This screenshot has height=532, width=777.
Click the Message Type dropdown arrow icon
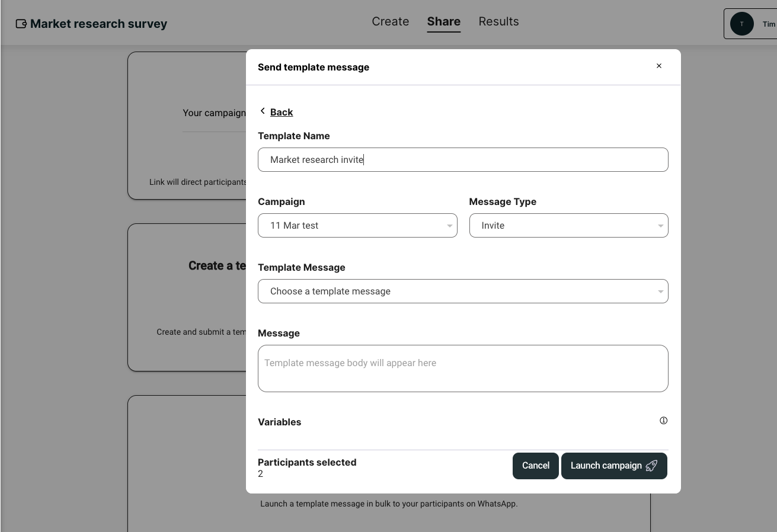(x=660, y=226)
